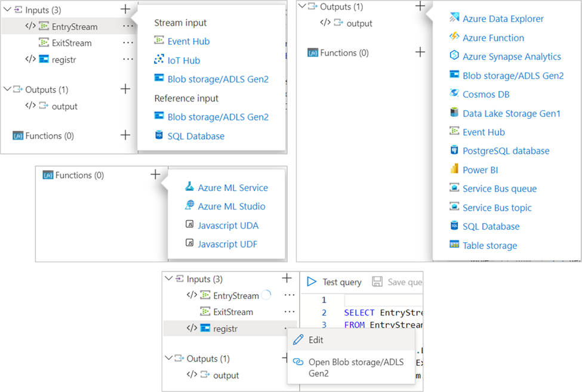Choose Azure ML Service function
Screen dimensions: 582x392
[233, 188]
